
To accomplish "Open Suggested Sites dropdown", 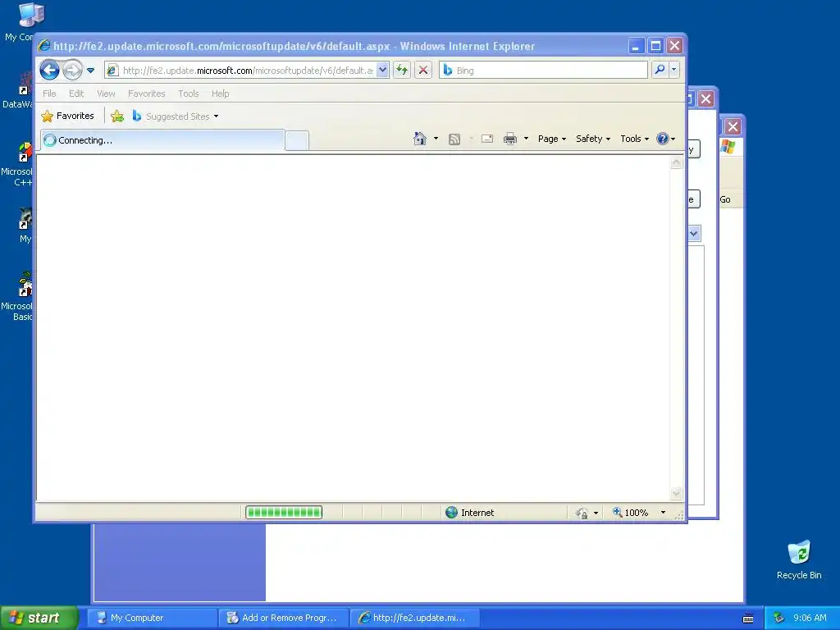I will [176, 116].
